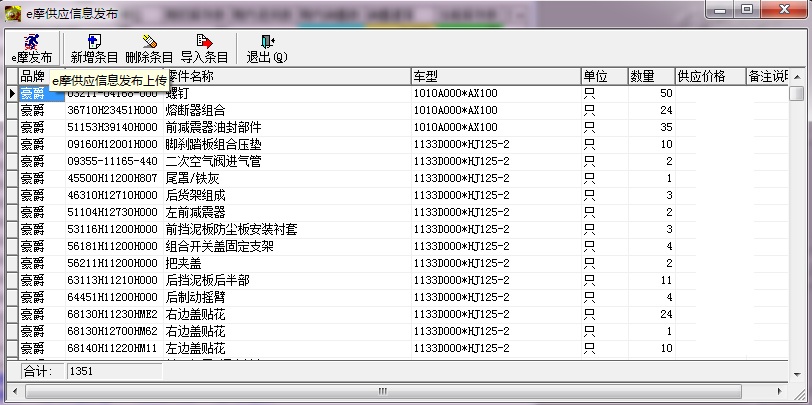Click the quantity 50 in the 螺钉 row
This screenshot has height=405, width=812.
coord(651,93)
